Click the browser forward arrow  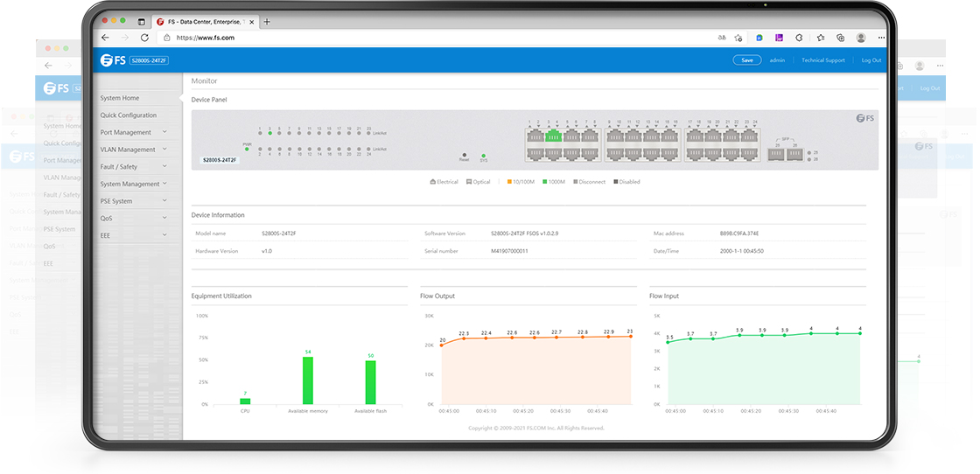pos(124,38)
